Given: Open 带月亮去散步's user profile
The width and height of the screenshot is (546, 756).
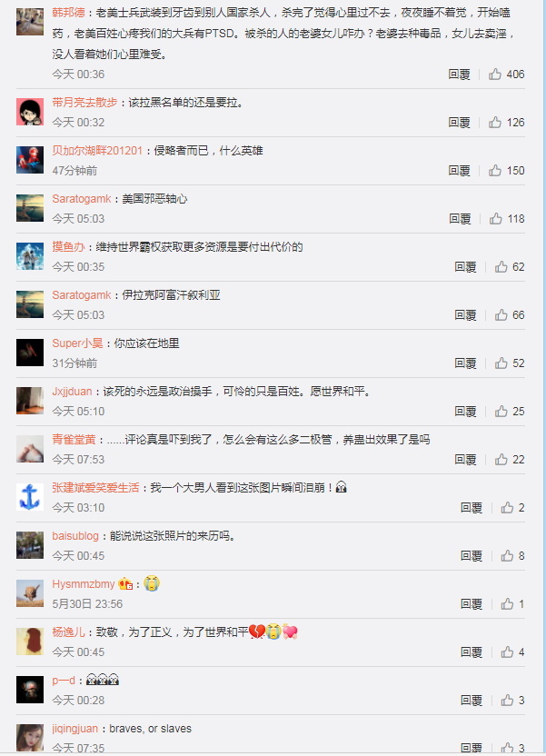Looking at the screenshot, I should 84,103.
